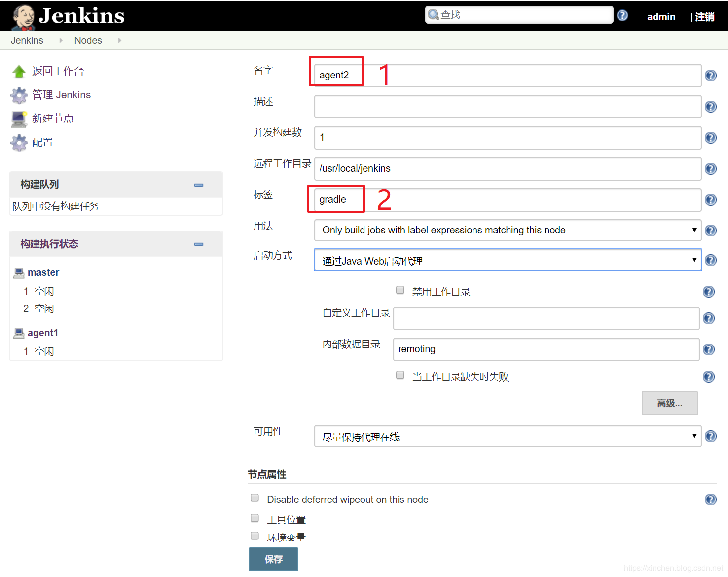Click the 并发构建数 executors field
The image size is (728, 577).
click(x=508, y=138)
